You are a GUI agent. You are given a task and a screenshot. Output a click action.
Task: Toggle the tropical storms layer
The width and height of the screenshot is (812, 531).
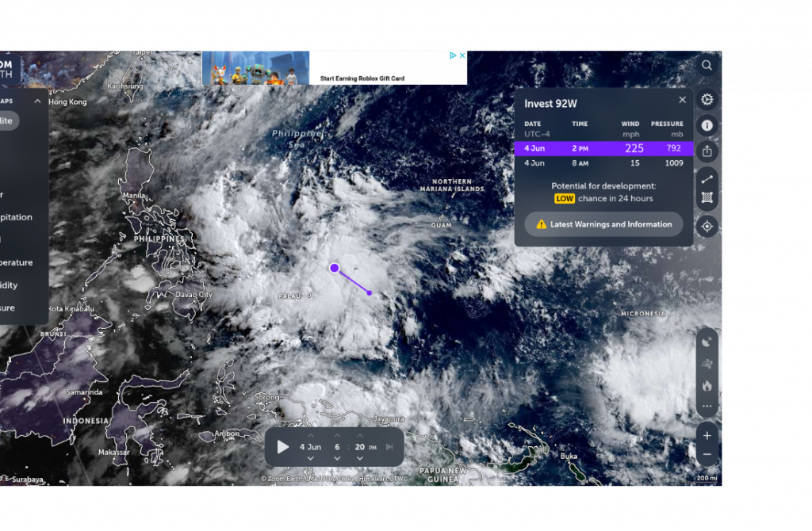click(707, 342)
